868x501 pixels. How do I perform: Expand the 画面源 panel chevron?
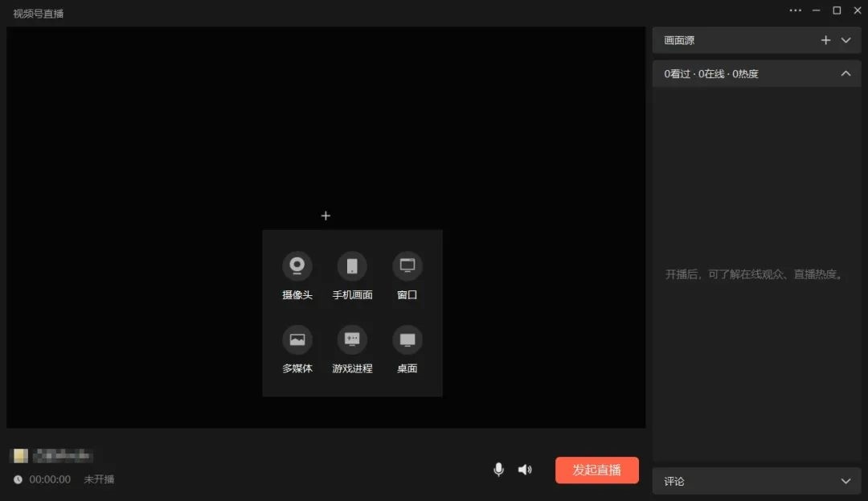pos(845,40)
